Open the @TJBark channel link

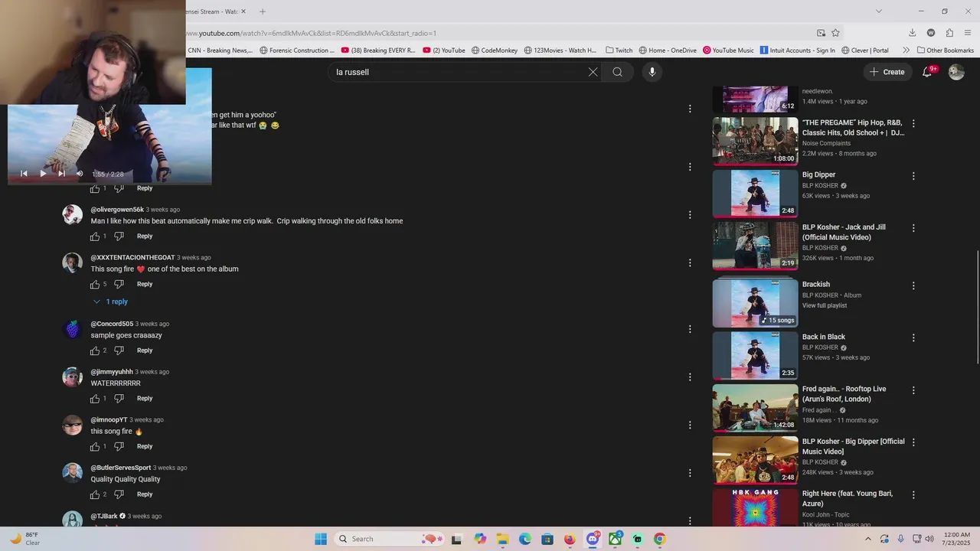point(104,516)
